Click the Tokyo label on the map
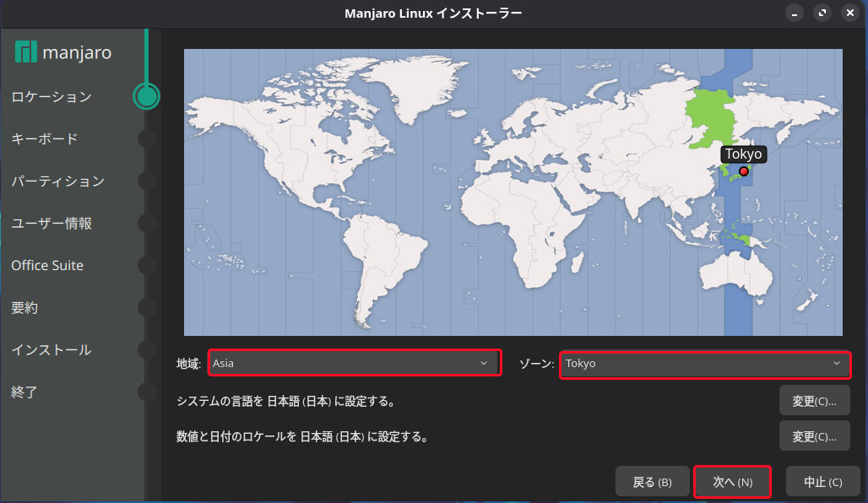The width and height of the screenshot is (868, 503). [743, 154]
